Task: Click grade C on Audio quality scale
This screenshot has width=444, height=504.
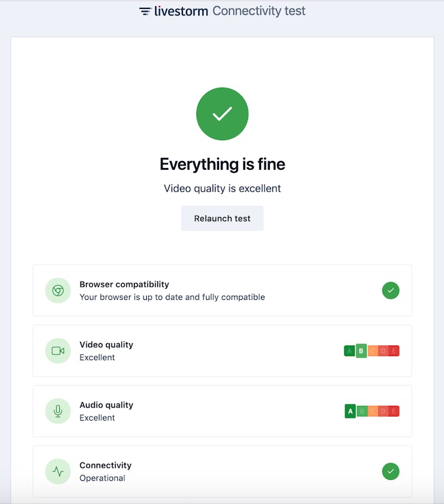Action: pyautogui.click(x=372, y=411)
